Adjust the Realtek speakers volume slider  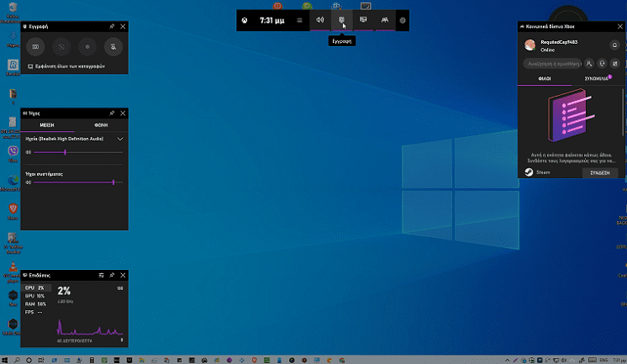coord(78,152)
